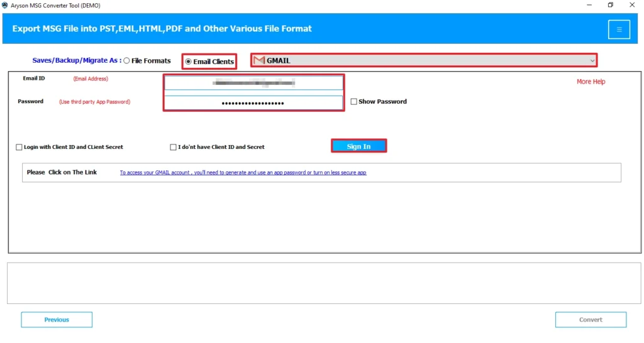644x343 pixels.
Task: Click the Aryson app logo in title bar
Action: click(5, 5)
